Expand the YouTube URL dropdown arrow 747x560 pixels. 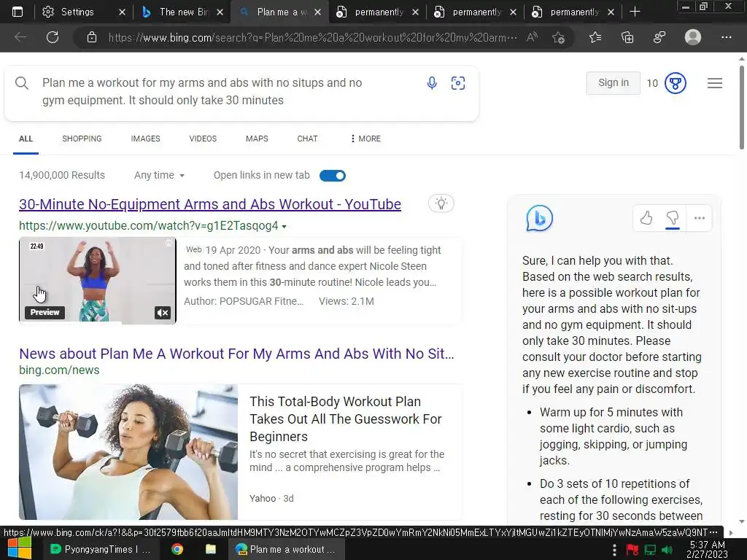tap(285, 227)
